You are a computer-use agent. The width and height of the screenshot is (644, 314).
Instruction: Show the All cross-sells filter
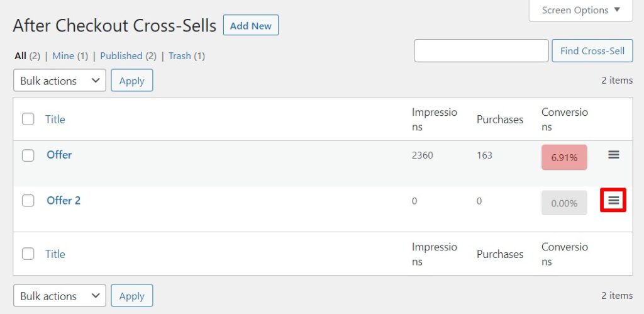tap(20, 56)
